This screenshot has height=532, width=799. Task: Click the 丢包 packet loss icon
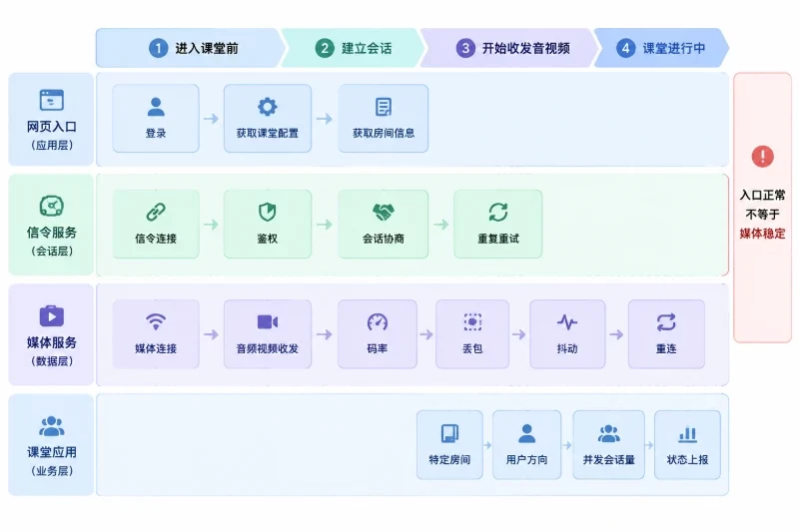pos(472,321)
